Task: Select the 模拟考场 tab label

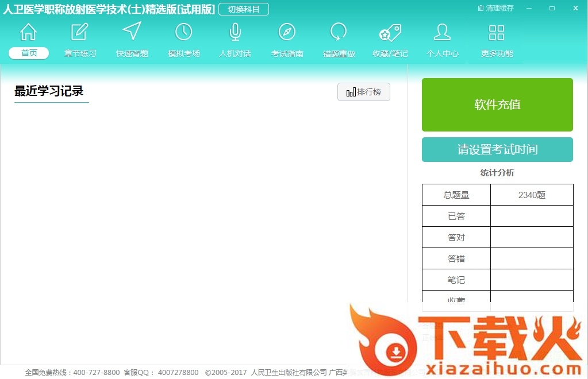Action: [184, 53]
